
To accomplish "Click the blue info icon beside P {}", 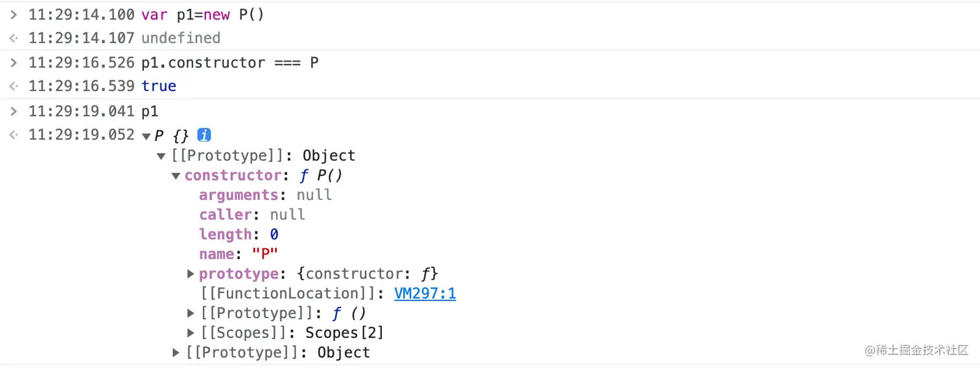I will coord(204,136).
